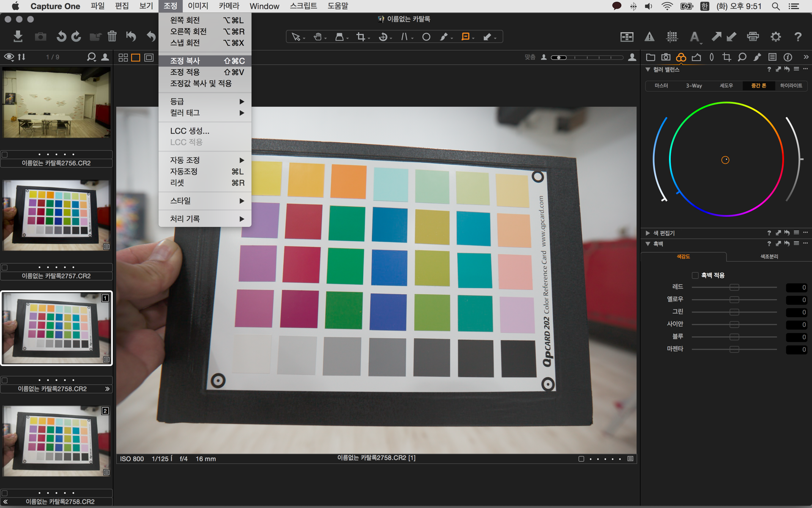Click the 레드 slider handle
Screen dimensions: 812x508
734,287
